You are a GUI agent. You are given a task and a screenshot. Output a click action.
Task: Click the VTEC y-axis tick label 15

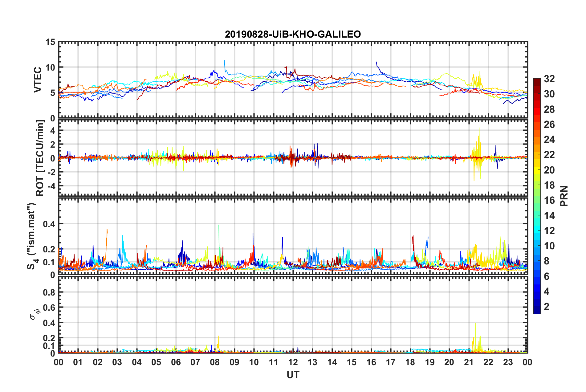tap(50, 42)
